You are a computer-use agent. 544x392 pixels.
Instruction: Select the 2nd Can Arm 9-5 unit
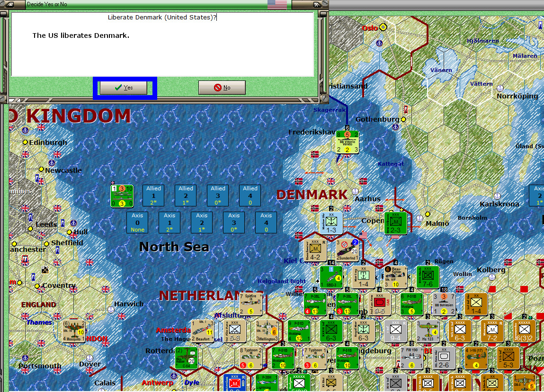tap(380, 304)
